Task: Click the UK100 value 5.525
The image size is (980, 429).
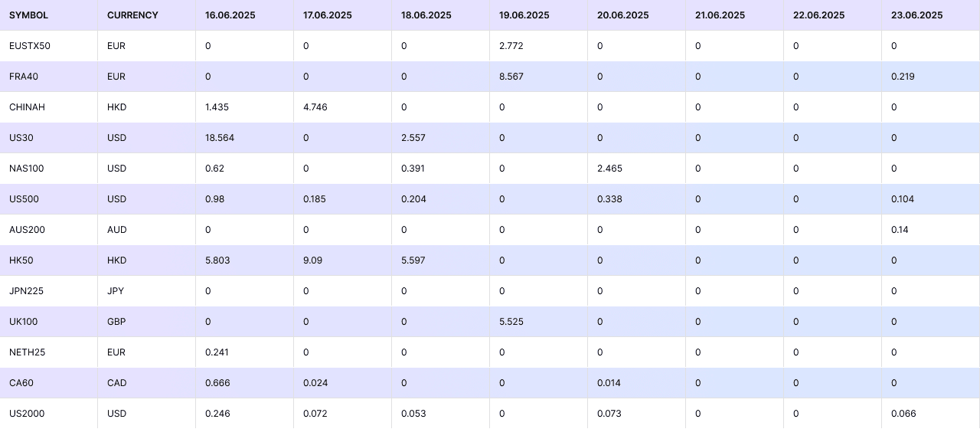Action: [511, 322]
